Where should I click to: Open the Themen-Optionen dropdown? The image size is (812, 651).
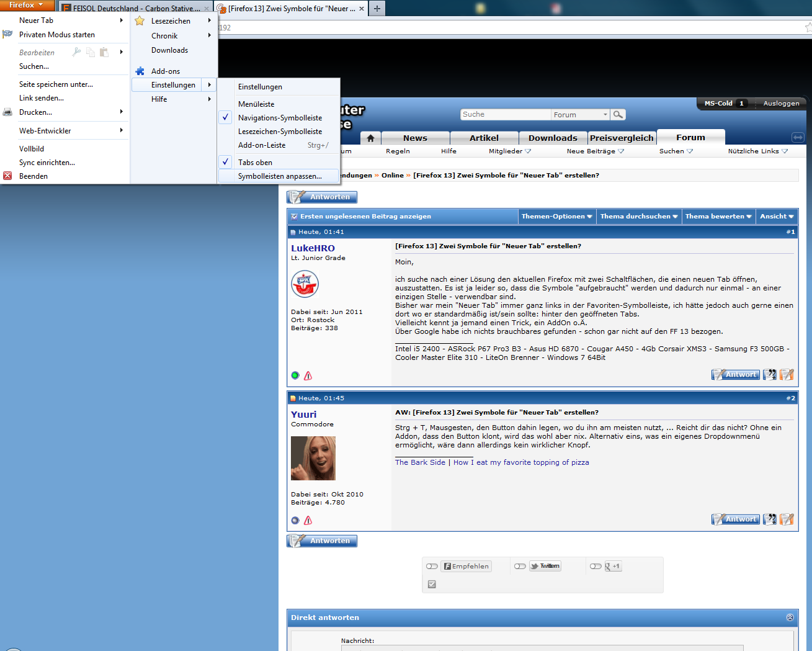(557, 217)
